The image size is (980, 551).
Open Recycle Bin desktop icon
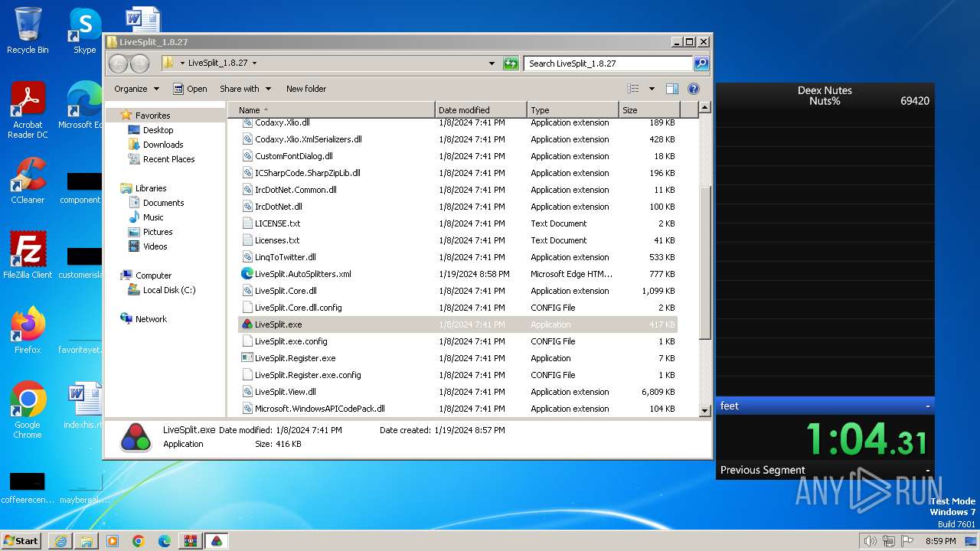(28, 31)
